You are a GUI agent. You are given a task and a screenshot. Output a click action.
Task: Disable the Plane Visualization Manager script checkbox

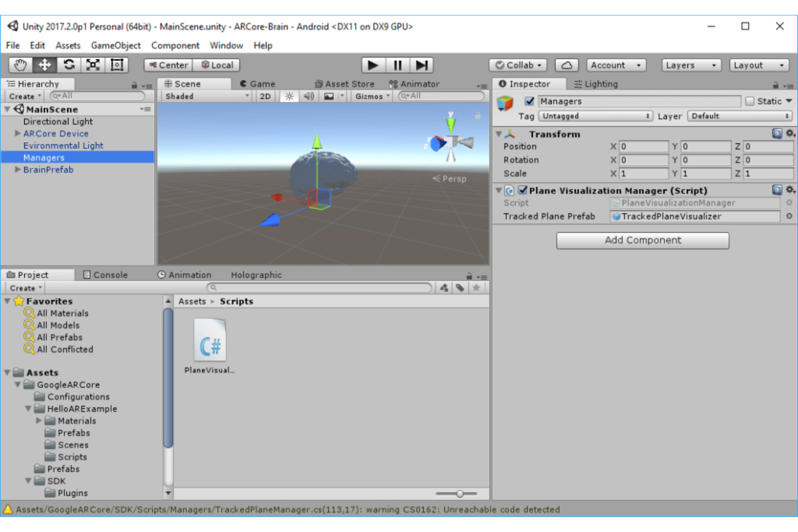click(x=522, y=190)
